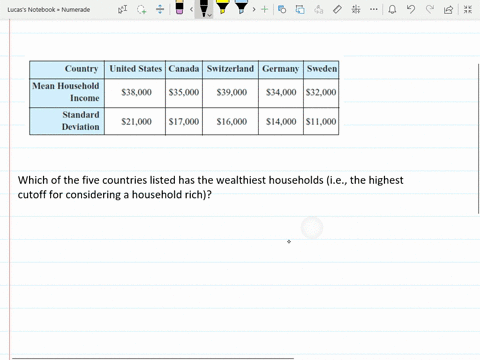Toggle the Ruler tool
Image resolution: width=480 pixels, height=360 pixels.
tap(337, 9)
